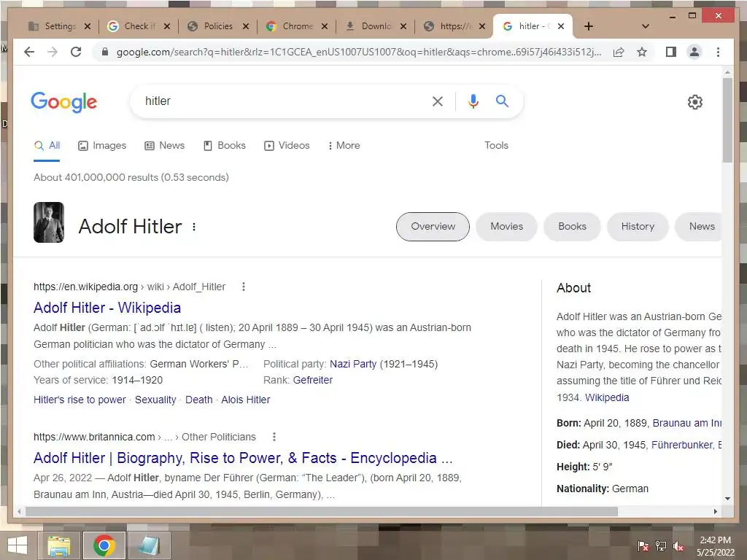Switch to Videos results
This screenshot has height=560, width=747.
(287, 146)
